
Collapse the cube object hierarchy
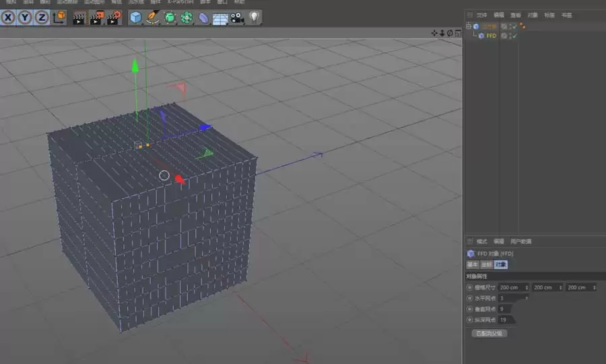click(469, 26)
